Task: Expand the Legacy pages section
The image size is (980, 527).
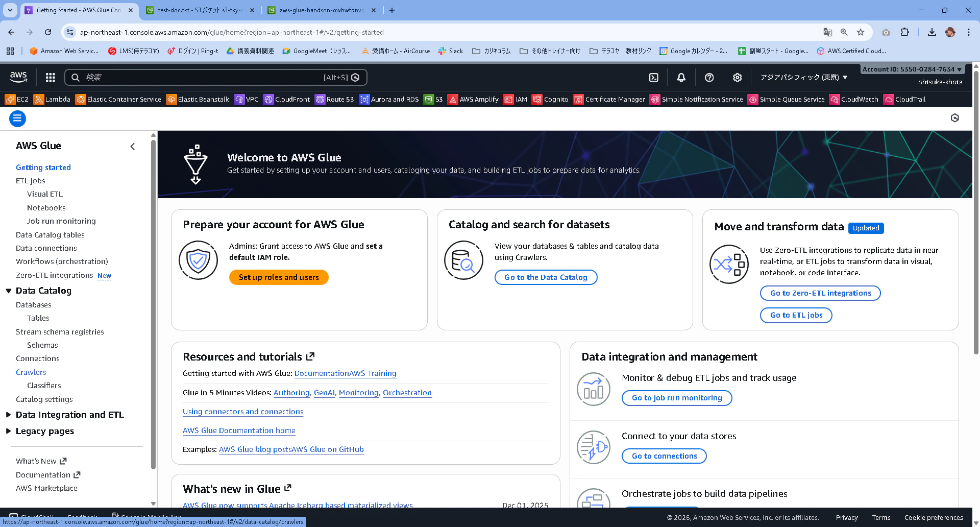Action: pyautogui.click(x=8, y=431)
